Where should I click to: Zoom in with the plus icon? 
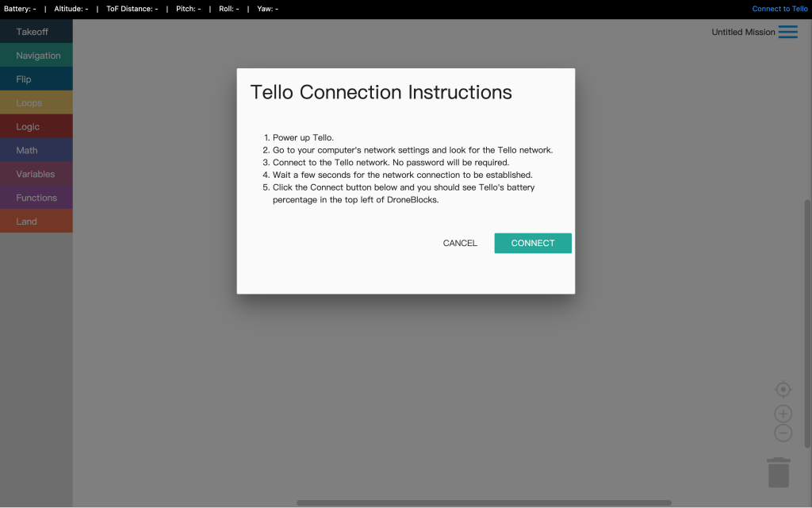click(783, 414)
